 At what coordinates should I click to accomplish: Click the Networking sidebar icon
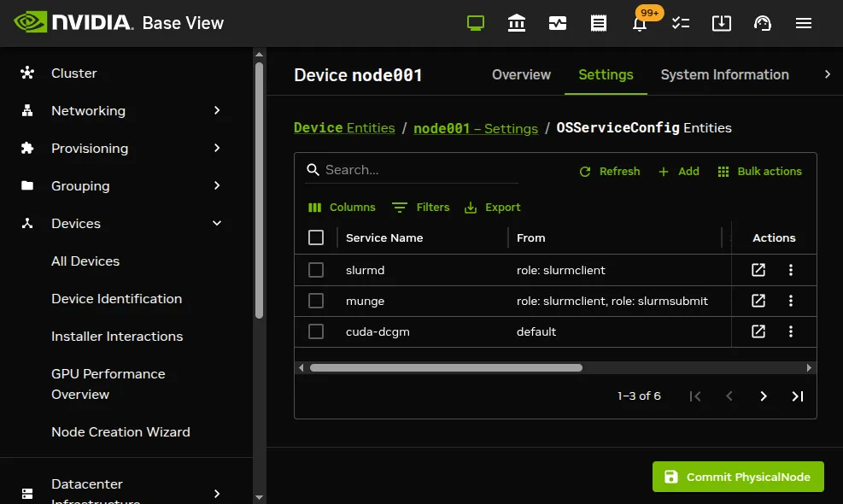[27, 110]
